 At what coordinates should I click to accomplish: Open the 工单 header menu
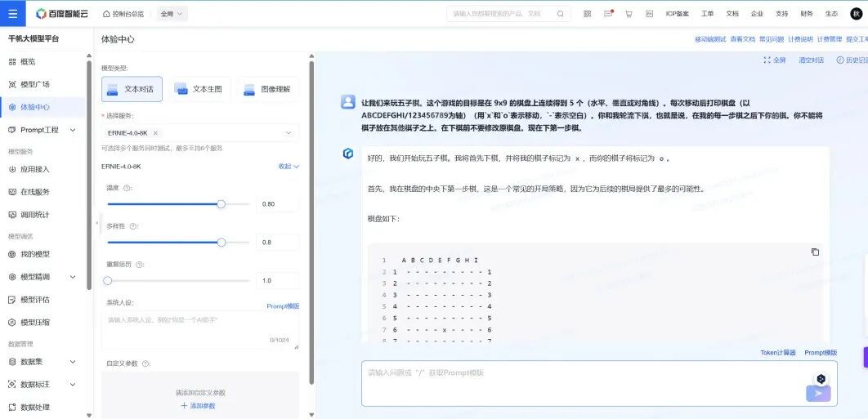click(707, 14)
